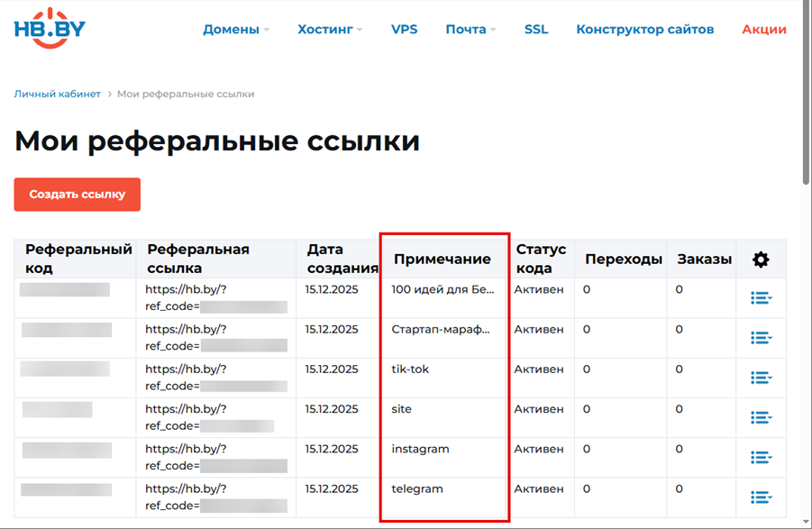The image size is (812, 529).
Task: Open actions menu for the telegram row
Action: pos(762,497)
